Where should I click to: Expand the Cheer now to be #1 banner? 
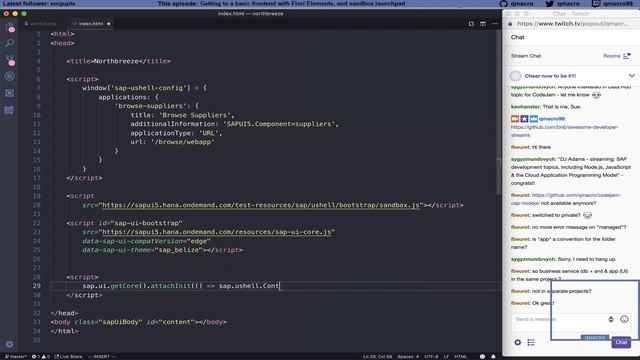click(x=631, y=76)
